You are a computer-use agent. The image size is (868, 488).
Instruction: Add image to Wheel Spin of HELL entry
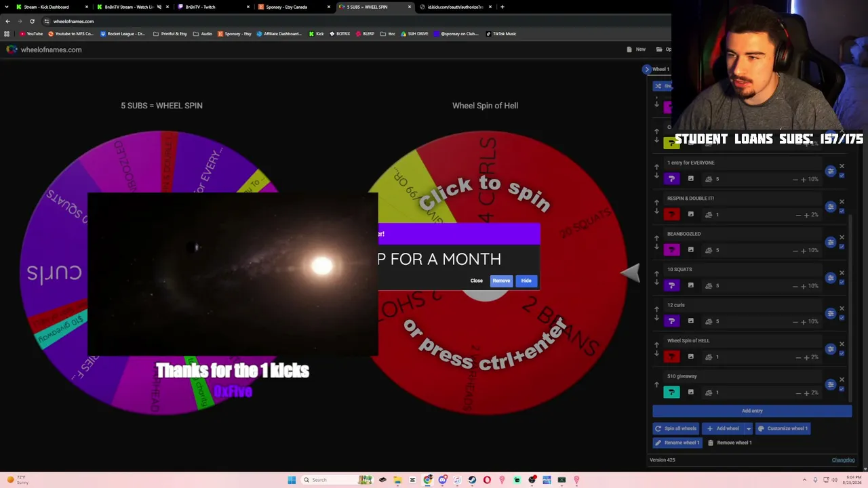pos(691,357)
